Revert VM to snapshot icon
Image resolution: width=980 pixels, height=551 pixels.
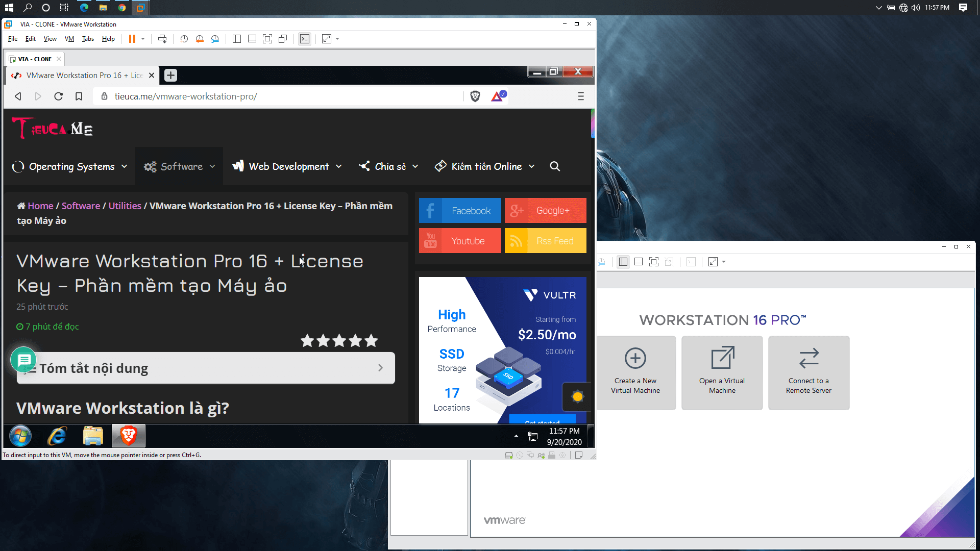point(200,39)
